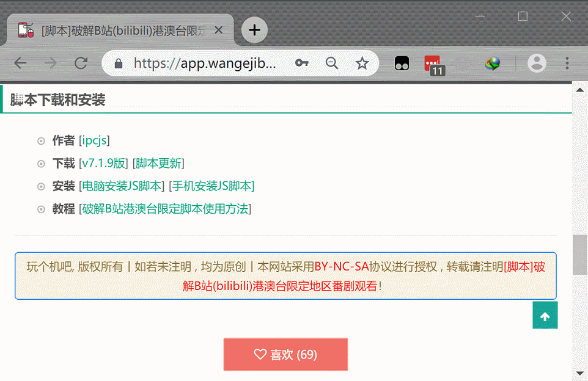Click the vertical scrollbar thumb

580,255
